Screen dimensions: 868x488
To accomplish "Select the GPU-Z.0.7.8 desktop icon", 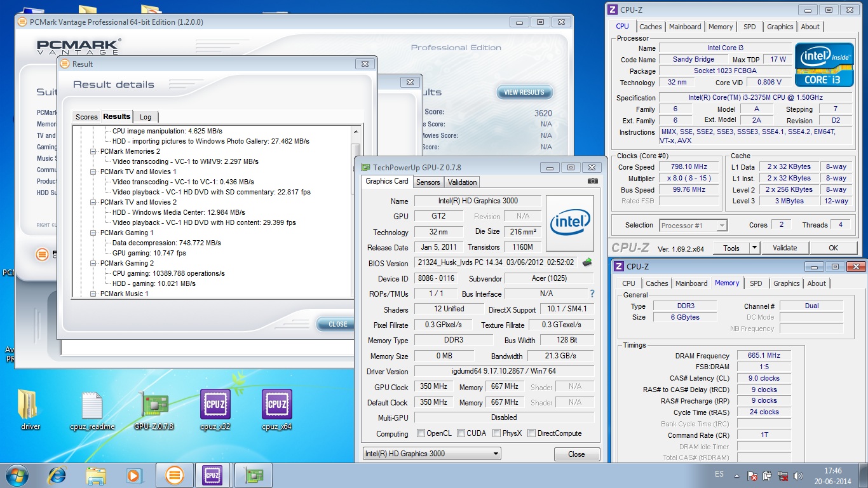I will [x=154, y=410].
